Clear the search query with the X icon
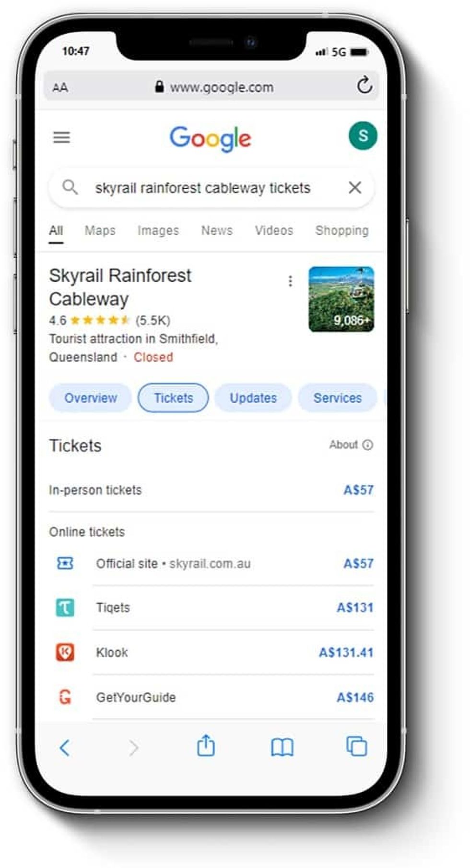Image resolution: width=470 pixels, height=868 pixels. tap(355, 187)
